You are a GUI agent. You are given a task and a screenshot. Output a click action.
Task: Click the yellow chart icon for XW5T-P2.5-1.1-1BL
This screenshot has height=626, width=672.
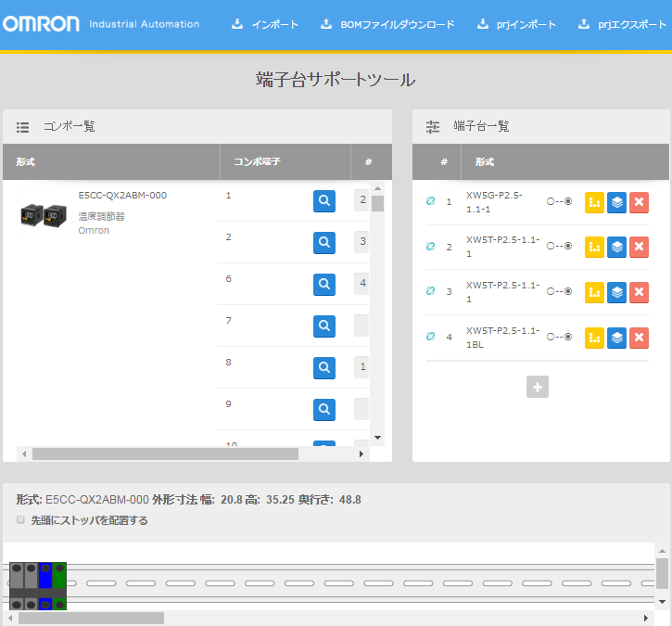click(594, 338)
